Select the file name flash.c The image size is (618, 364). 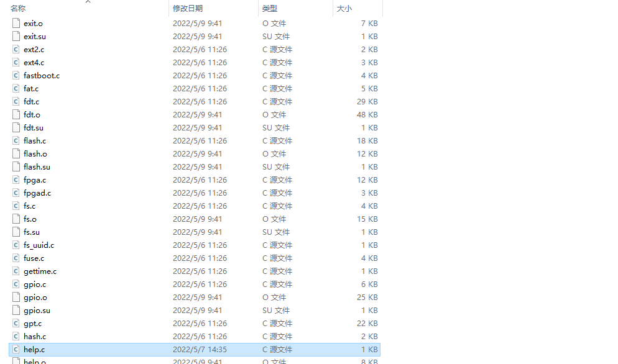35,140
